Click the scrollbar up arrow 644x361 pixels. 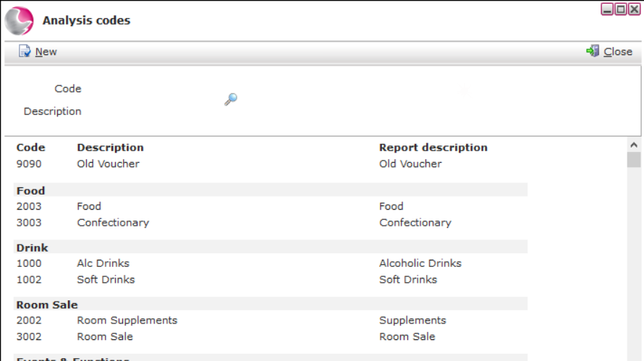(634, 145)
